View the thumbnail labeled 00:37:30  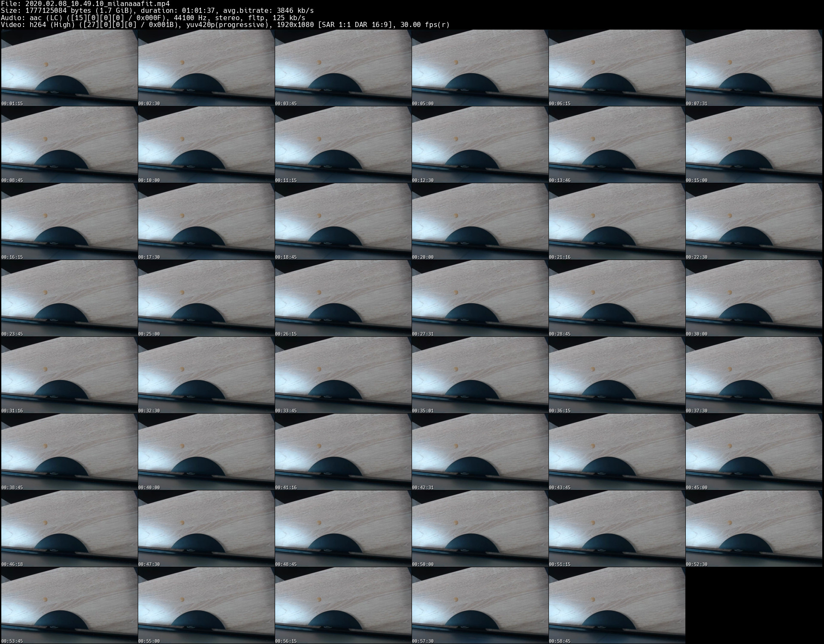(x=754, y=375)
